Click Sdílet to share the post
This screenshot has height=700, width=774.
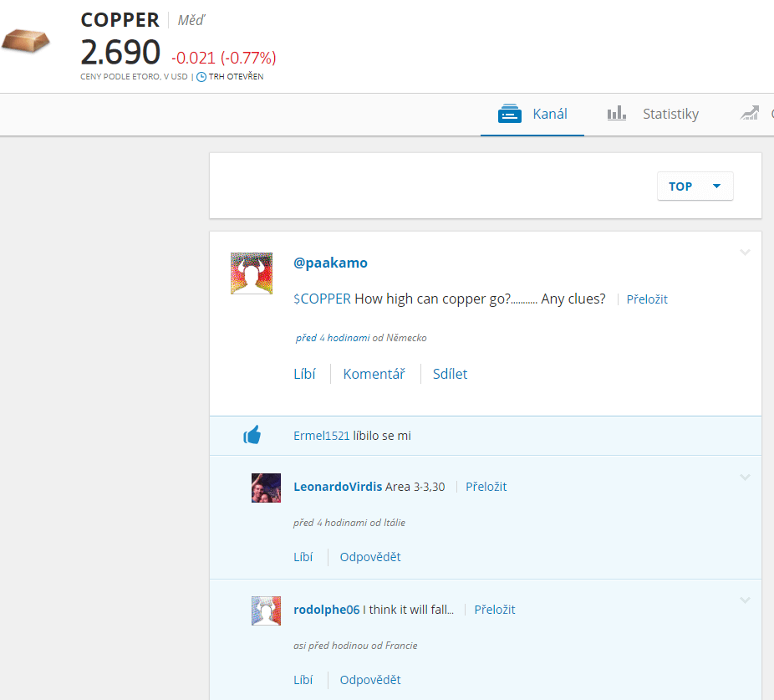450,374
